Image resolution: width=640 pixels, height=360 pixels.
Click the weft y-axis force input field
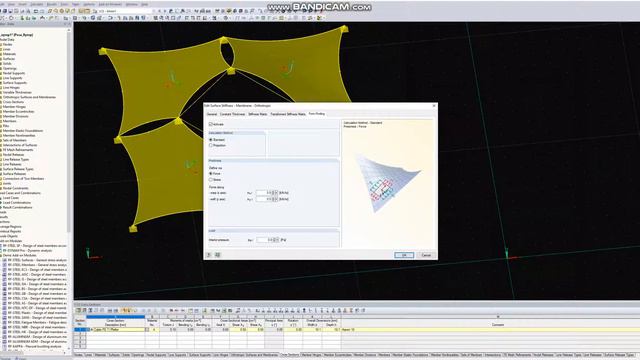click(264, 199)
